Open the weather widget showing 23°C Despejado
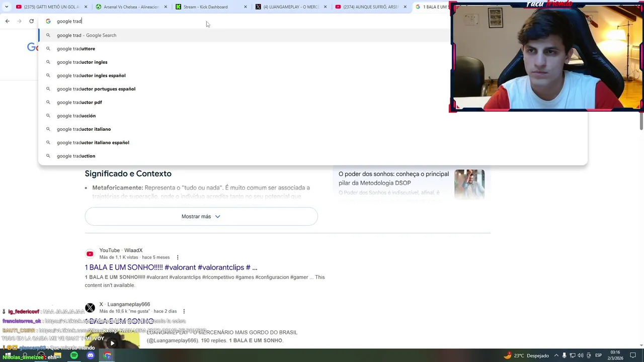The height and width of the screenshot is (362, 644). click(x=526, y=355)
